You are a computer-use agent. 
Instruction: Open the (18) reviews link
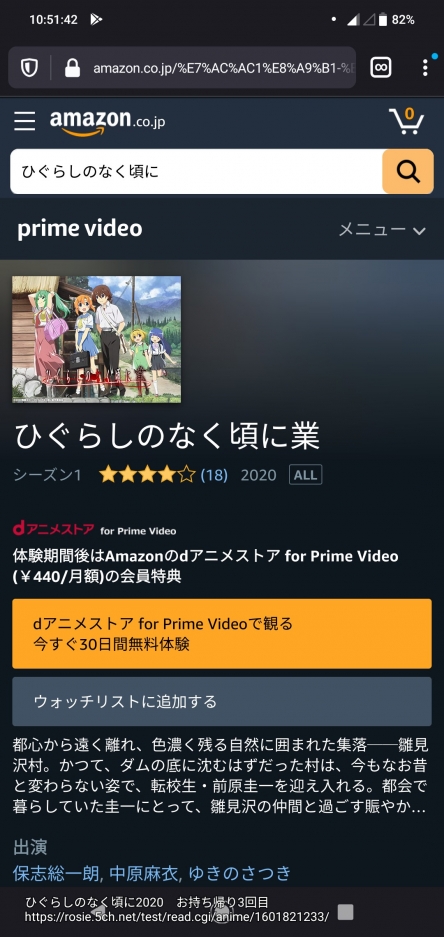click(x=214, y=475)
